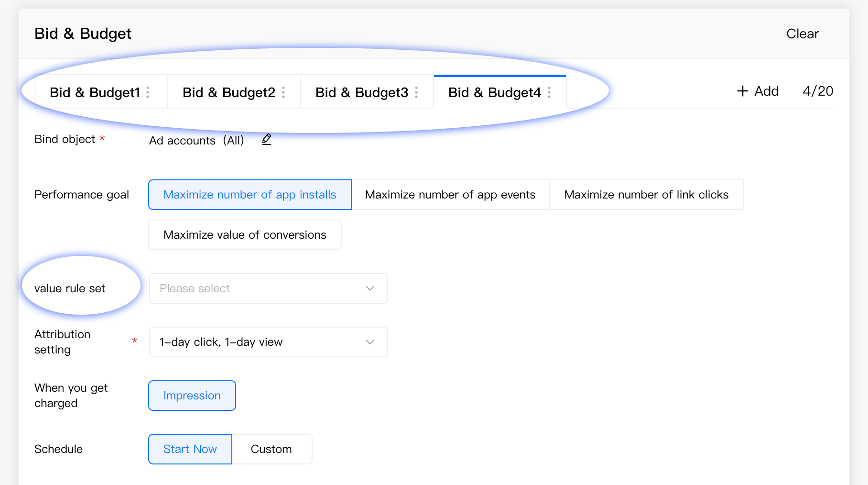Open the Bid & Budget1 three-dot menu
Viewport: 868px width, 485px height.
tap(148, 92)
